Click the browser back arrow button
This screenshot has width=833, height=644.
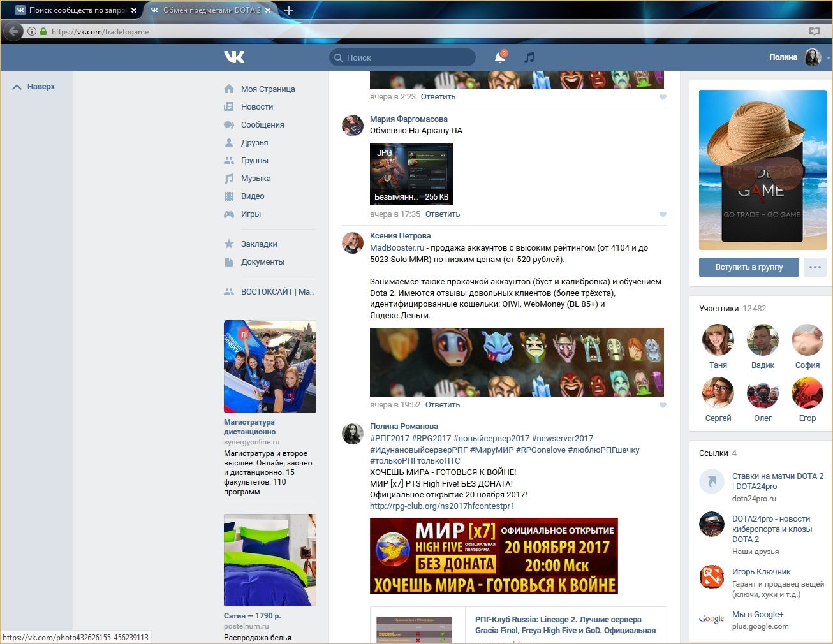(x=13, y=31)
